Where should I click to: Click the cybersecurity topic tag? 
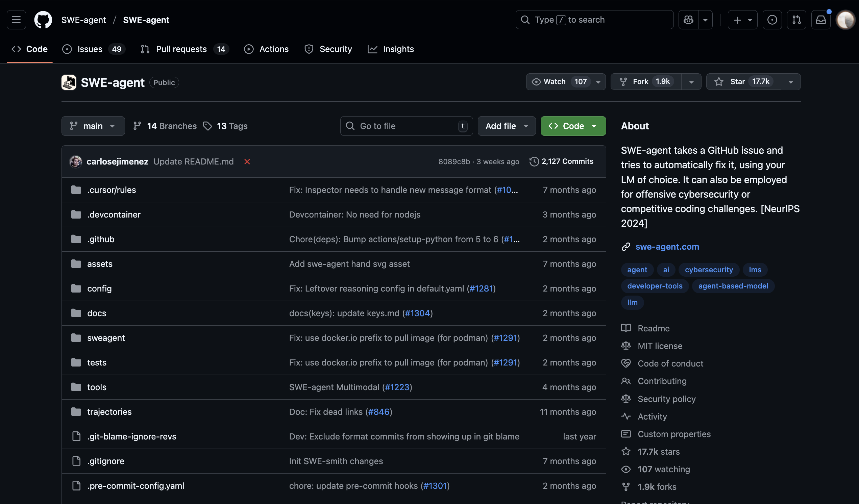[x=708, y=270]
